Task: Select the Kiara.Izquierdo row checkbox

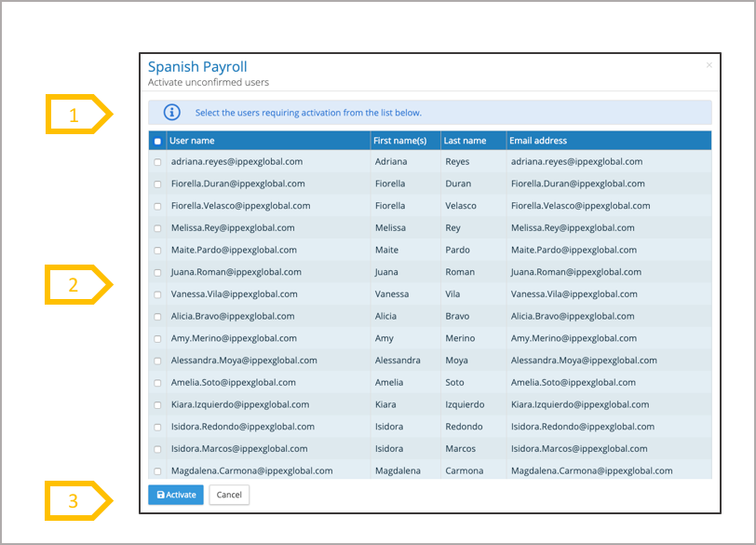Action: click(x=157, y=405)
